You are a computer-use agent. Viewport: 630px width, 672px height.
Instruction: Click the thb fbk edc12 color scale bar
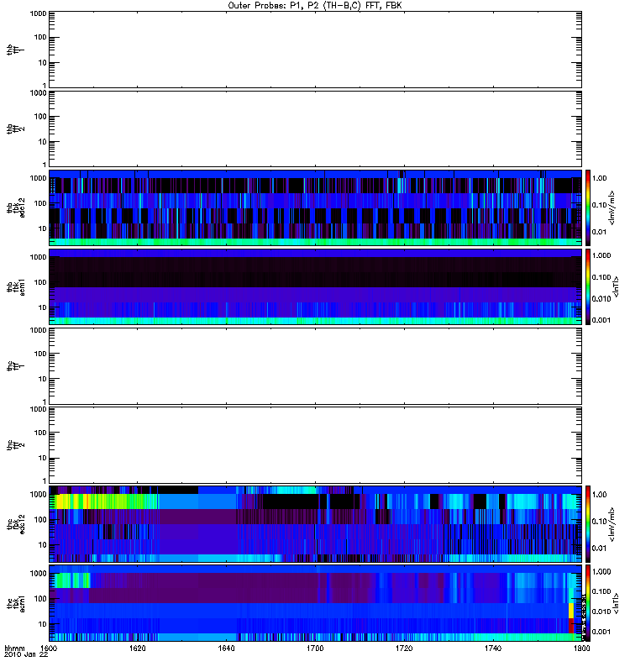[x=588, y=207]
